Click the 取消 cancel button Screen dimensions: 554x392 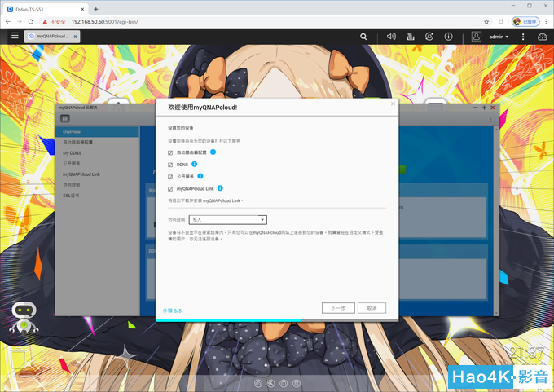click(x=372, y=308)
